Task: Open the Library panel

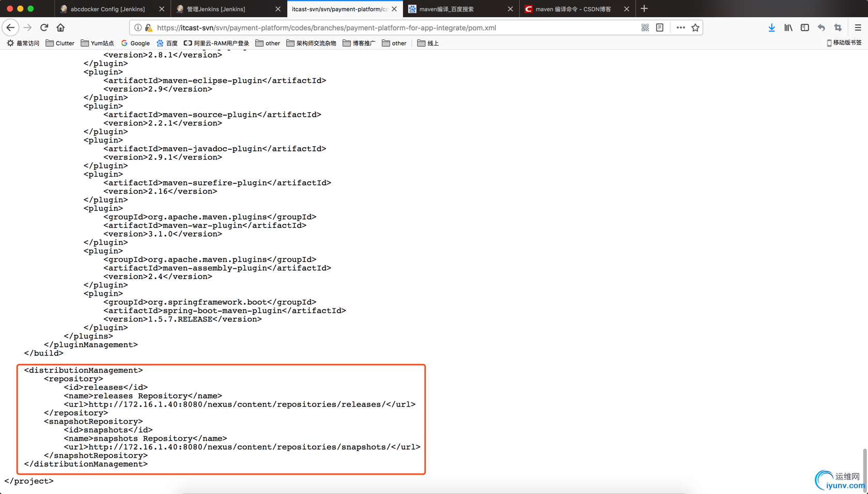Action: pos(788,27)
